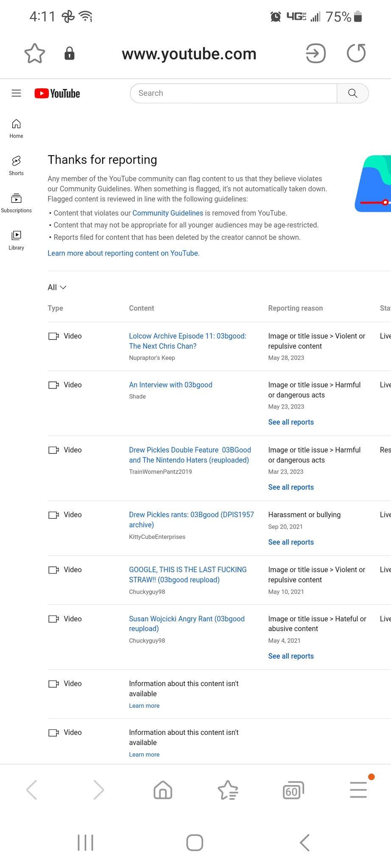Go to the YouTube logo home
391x868 pixels.
[x=57, y=93]
